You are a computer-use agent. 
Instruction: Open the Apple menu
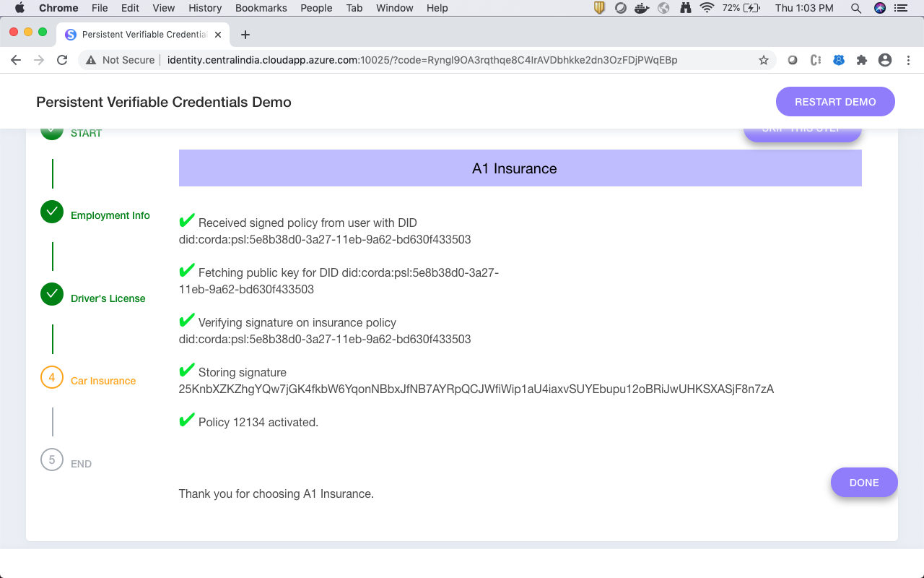[x=19, y=8]
